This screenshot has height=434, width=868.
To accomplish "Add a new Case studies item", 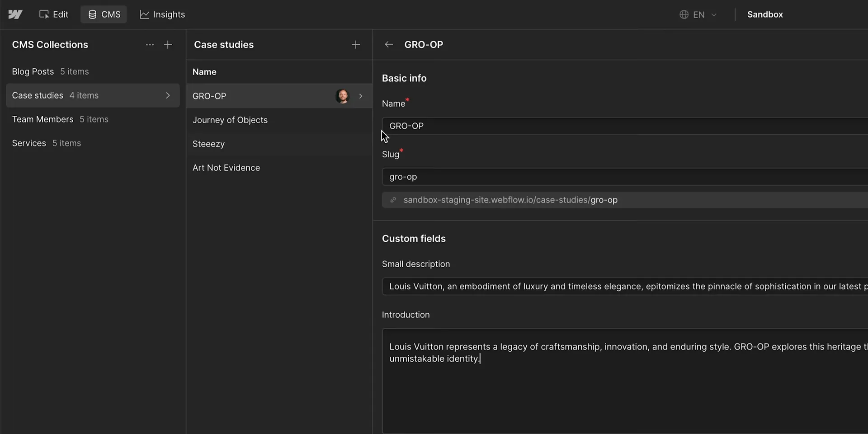I will click(x=356, y=45).
